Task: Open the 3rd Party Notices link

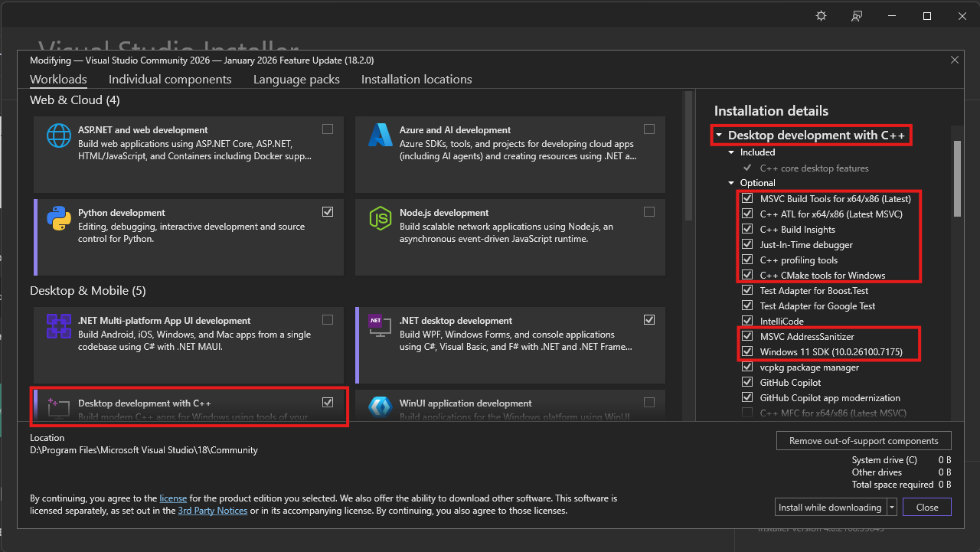Action: click(x=213, y=511)
